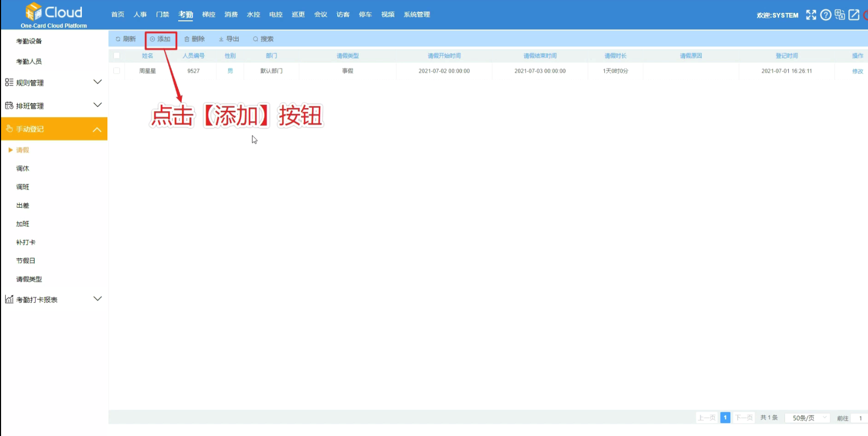The image size is (868, 436).
Task: Click the 下一页 next page button
Action: [744, 418]
